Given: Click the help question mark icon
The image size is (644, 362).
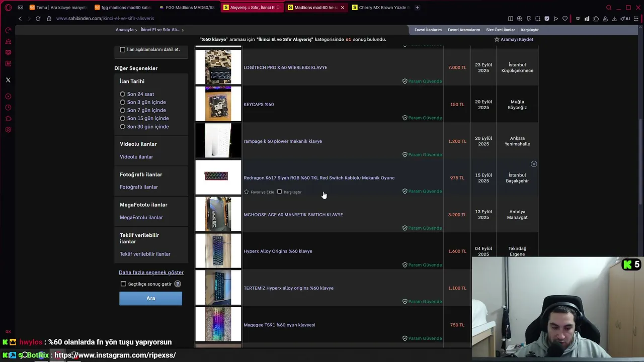Looking at the screenshot, I should click(178, 284).
